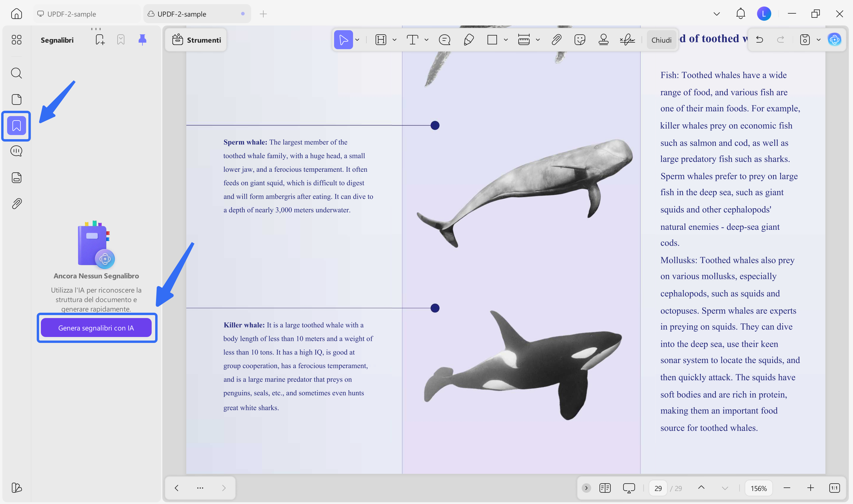Click Genera segnalibri con IA button
This screenshot has width=853, height=504.
(x=96, y=328)
